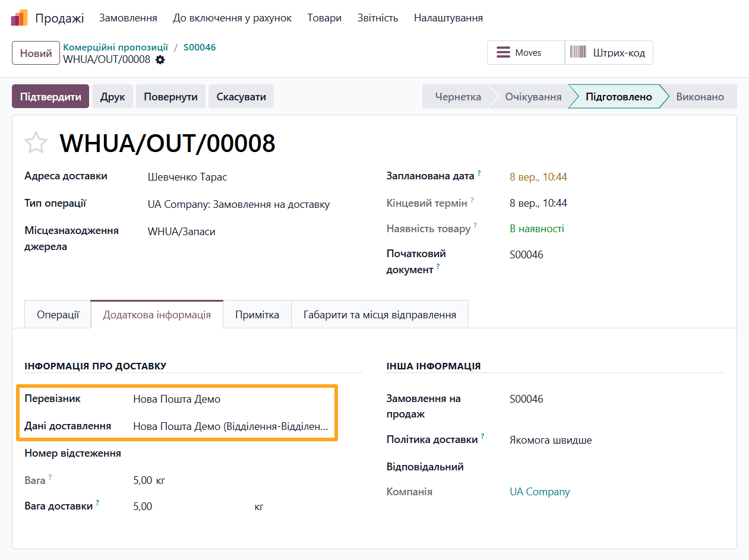Open the Замовлення menu
Screen dimensions: 749x560
[x=128, y=18]
